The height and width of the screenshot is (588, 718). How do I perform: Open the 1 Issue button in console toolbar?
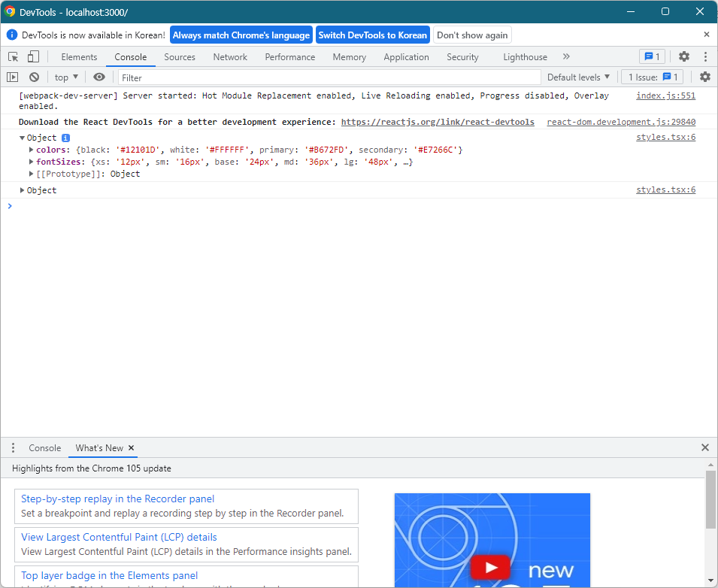pos(653,77)
